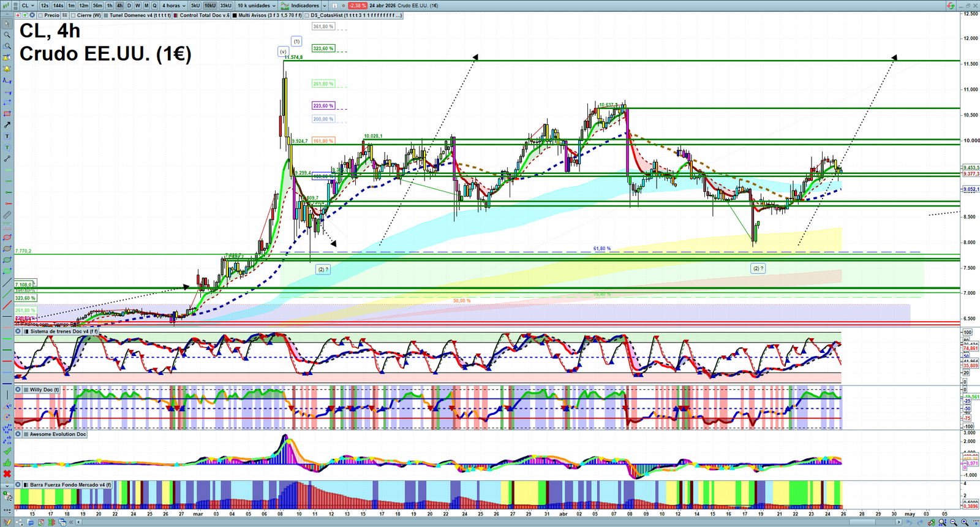Toggle the Cierre (W) checkbox
Screen dimensions: 980x527
tap(73, 15)
